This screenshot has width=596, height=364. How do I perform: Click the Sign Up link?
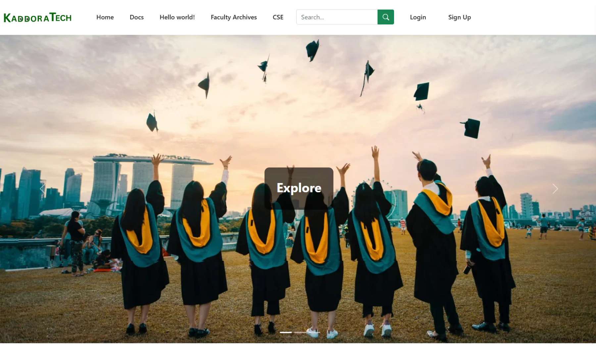(459, 17)
